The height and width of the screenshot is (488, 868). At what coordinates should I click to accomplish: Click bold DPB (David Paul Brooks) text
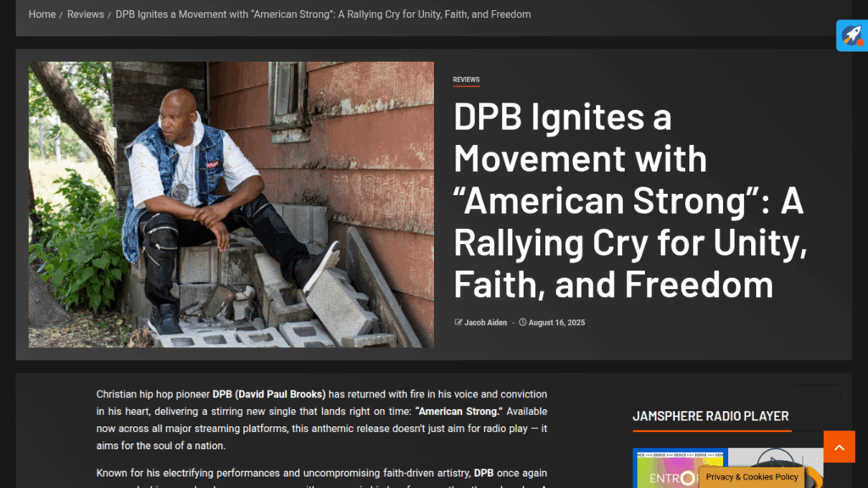(x=269, y=395)
